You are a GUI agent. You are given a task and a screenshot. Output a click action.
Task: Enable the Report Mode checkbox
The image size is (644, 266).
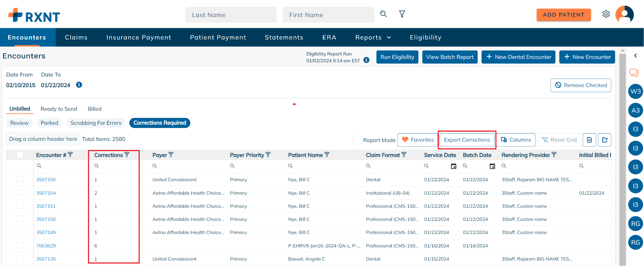357,140
